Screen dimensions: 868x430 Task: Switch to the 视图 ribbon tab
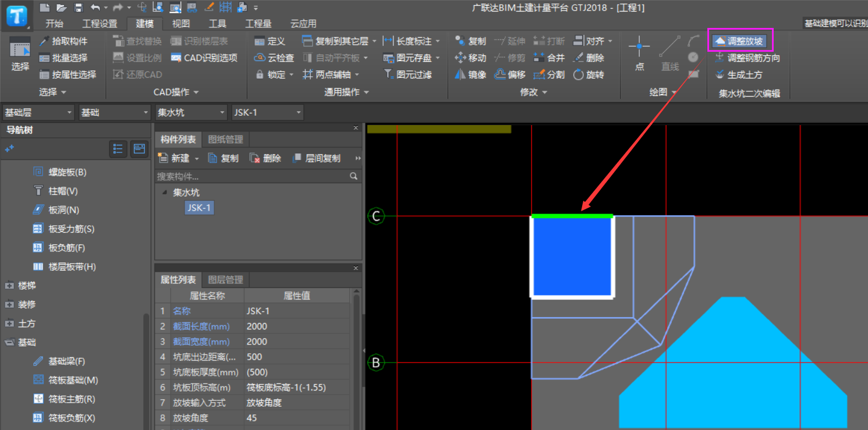point(180,24)
